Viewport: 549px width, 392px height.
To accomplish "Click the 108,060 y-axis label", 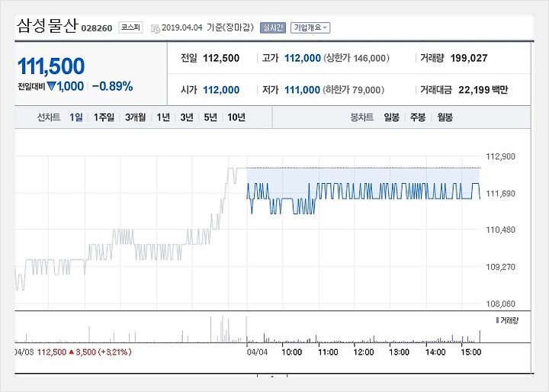I will (x=500, y=304).
